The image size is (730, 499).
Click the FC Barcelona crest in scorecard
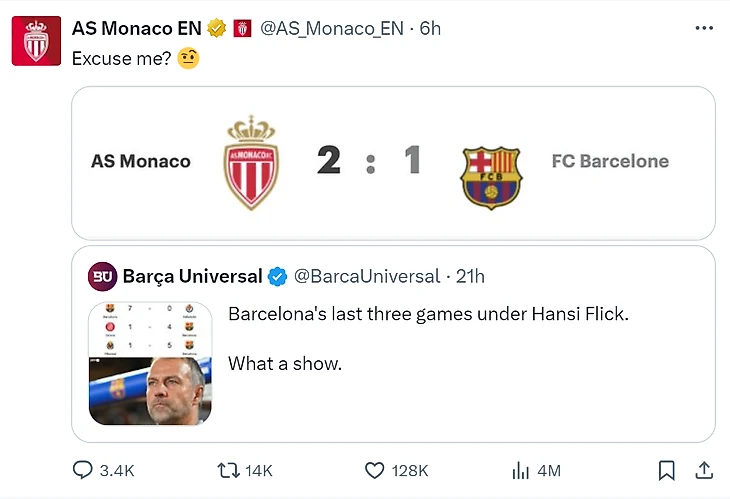[x=490, y=176]
